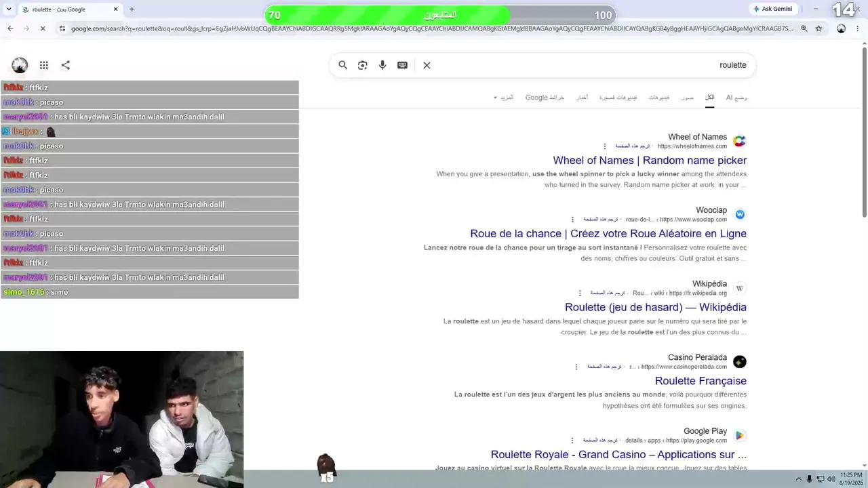This screenshot has width=868, height=488.
Task: Open the خرائط Google (Maps) tab
Action: (x=545, y=98)
